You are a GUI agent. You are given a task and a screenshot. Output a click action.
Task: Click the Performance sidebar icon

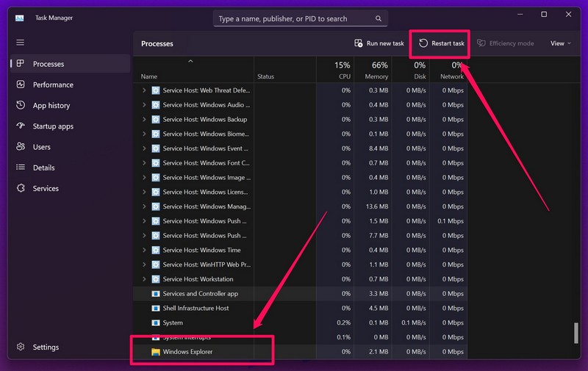tap(20, 84)
